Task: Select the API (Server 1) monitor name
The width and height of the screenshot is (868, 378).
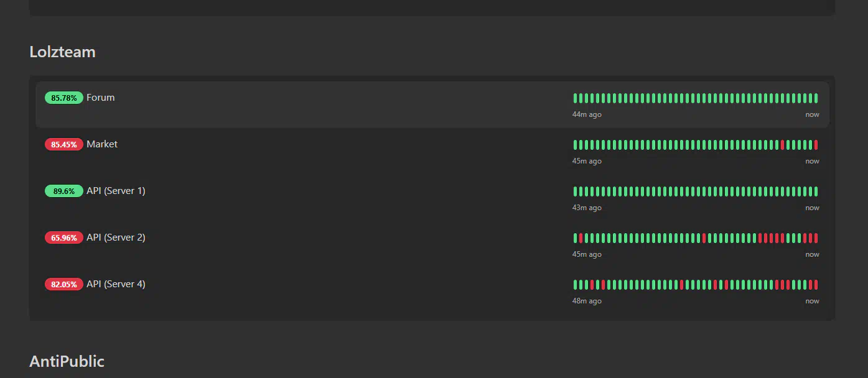Action: (116, 191)
